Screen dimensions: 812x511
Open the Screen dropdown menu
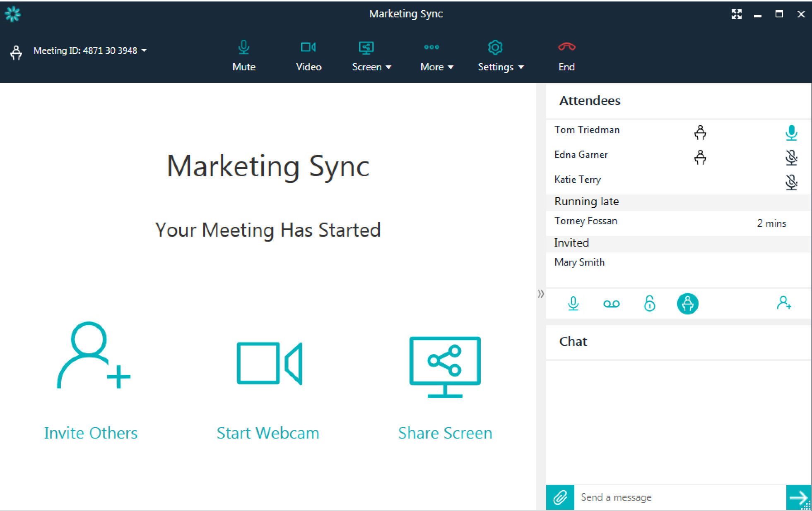pyautogui.click(x=371, y=56)
